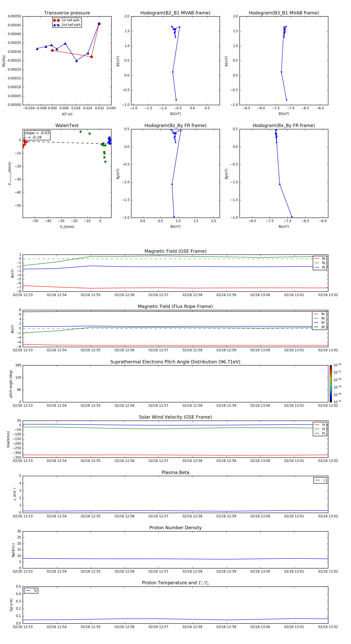This screenshot has height=644, width=351.
Task: Select the Bz legend entry in GSE magnetic field panel
Action: [320, 268]
